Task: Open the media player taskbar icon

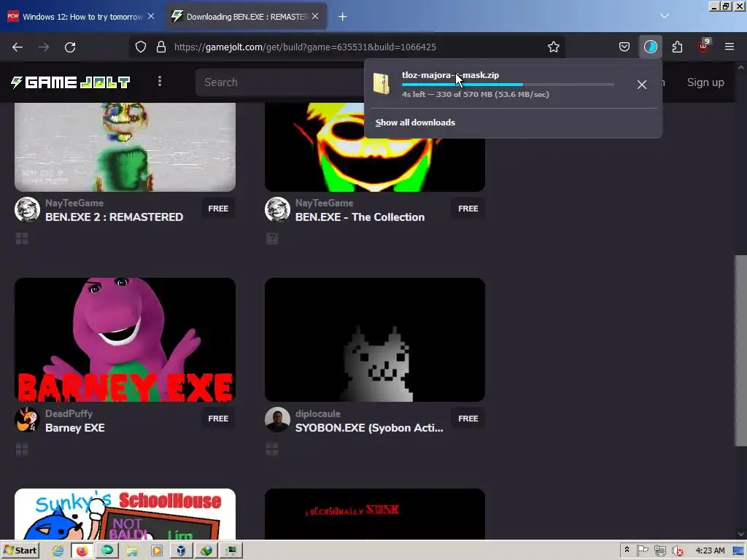Action: [157, 551]
